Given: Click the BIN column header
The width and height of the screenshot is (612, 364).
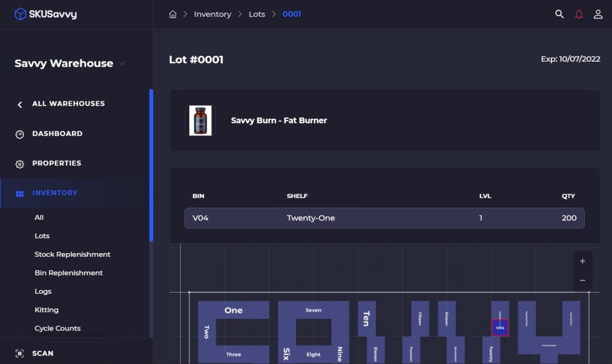Looking at the screenshot, I should (x=198, y=196).
